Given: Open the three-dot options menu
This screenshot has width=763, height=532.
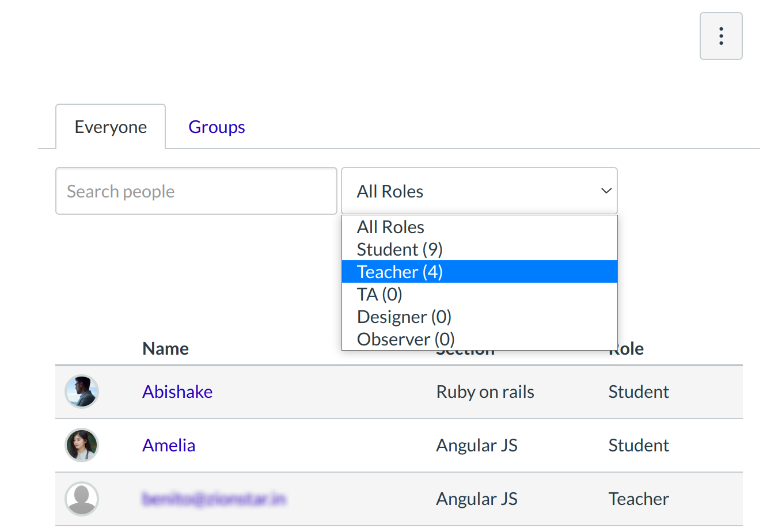Looking at the screenshot, I should (x=720, y=36).
